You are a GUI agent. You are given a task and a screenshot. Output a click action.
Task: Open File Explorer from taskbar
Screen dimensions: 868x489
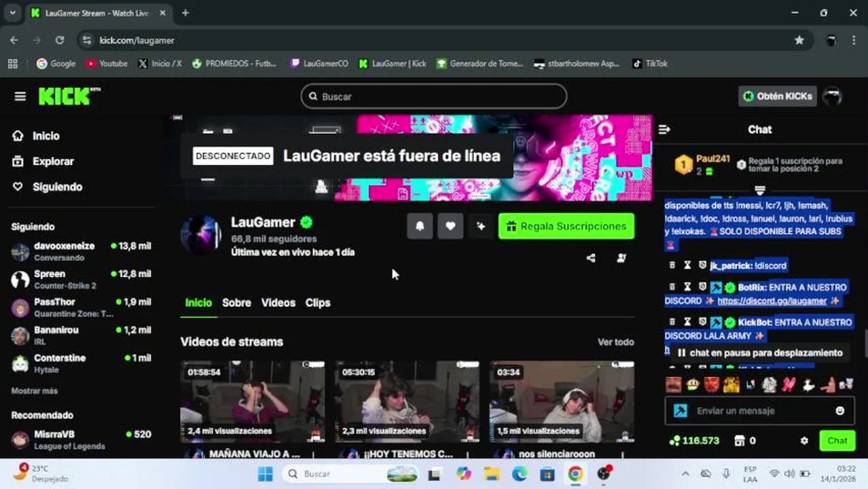(x=492, y=473)
